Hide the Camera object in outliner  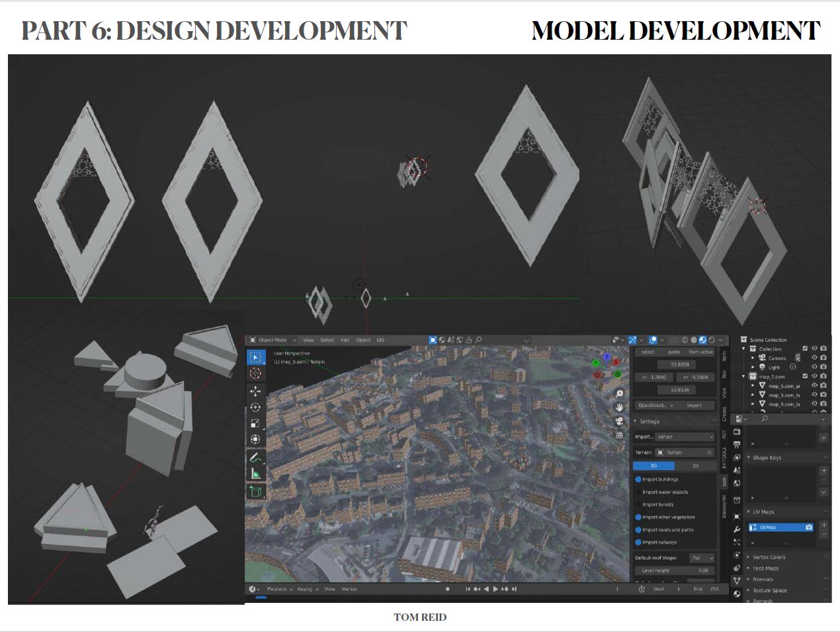[814, 358]
